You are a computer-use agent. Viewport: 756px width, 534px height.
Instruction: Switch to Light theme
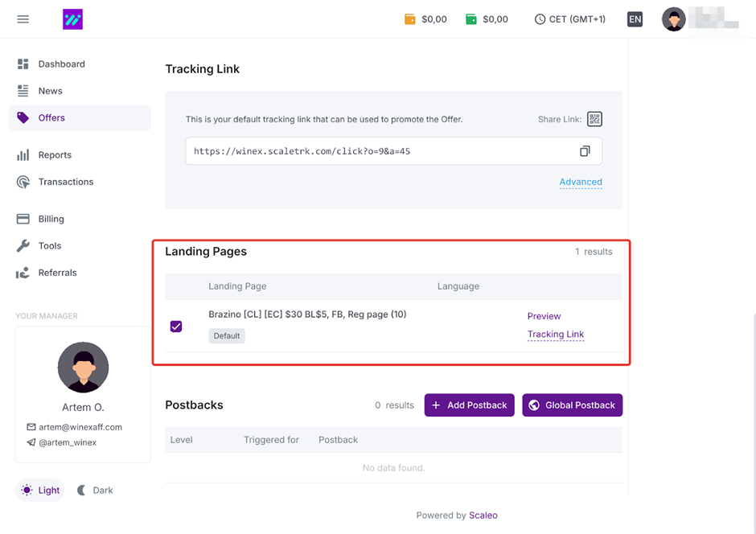point(40,490)
